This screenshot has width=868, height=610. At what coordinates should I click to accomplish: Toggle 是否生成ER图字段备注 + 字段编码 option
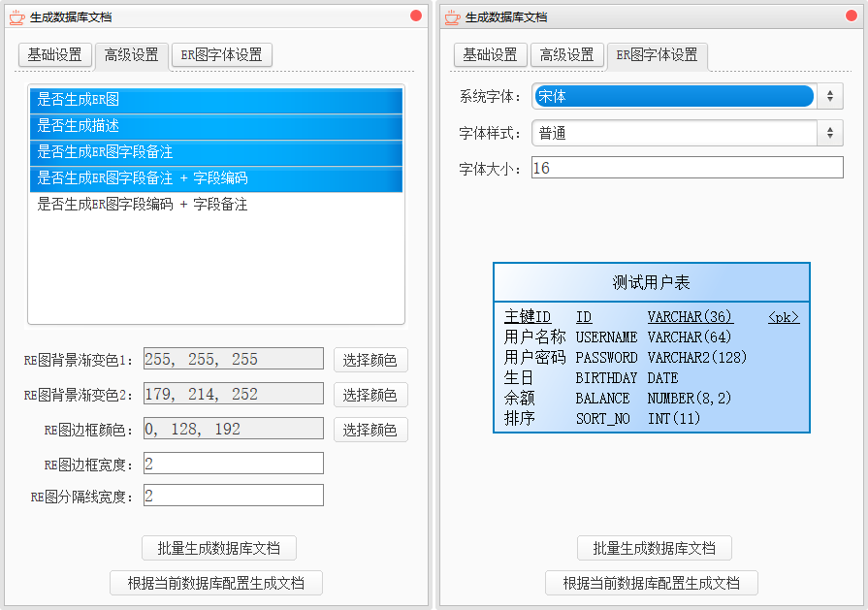click(x=216, y=178)
